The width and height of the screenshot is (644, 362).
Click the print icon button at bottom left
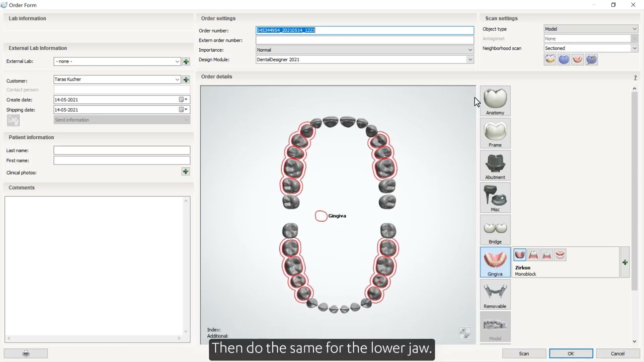click(26, 353)
